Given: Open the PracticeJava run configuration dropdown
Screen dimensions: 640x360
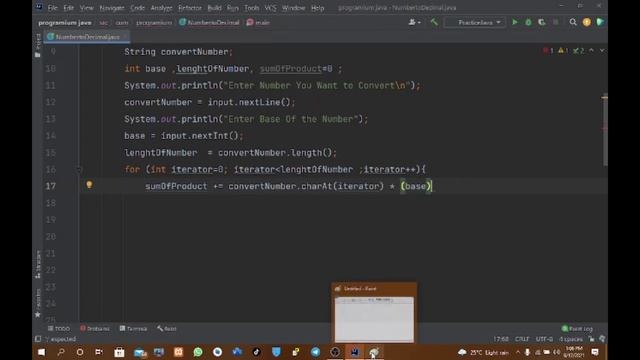Looking at the screenshot, I should 475,22.
